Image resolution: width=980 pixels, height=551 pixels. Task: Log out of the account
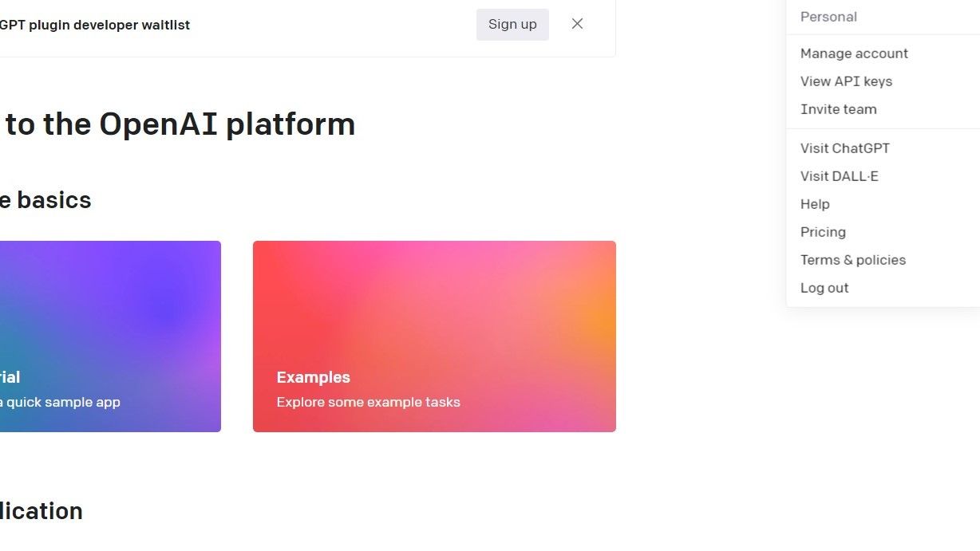[x=824, y=287]
